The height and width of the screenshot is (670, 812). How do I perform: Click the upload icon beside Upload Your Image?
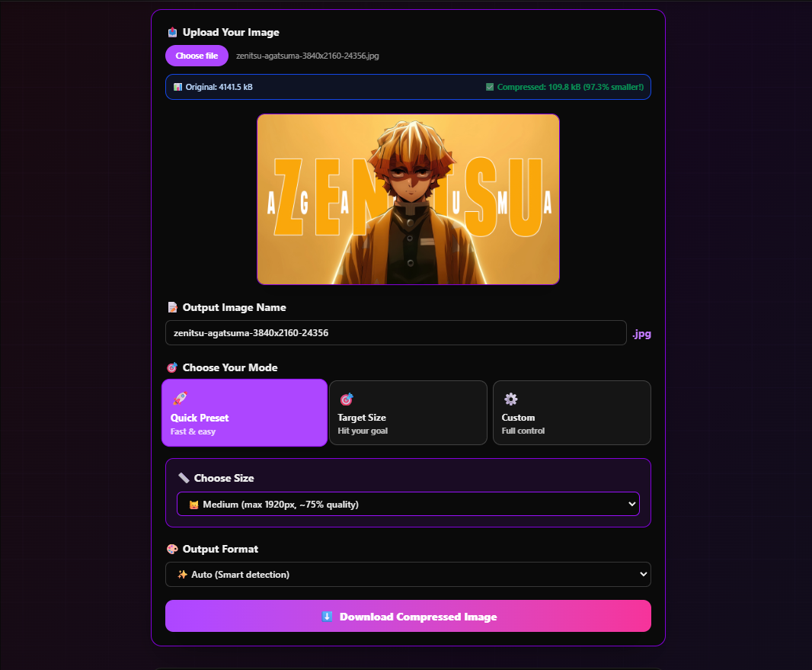[x=172, y=32]
